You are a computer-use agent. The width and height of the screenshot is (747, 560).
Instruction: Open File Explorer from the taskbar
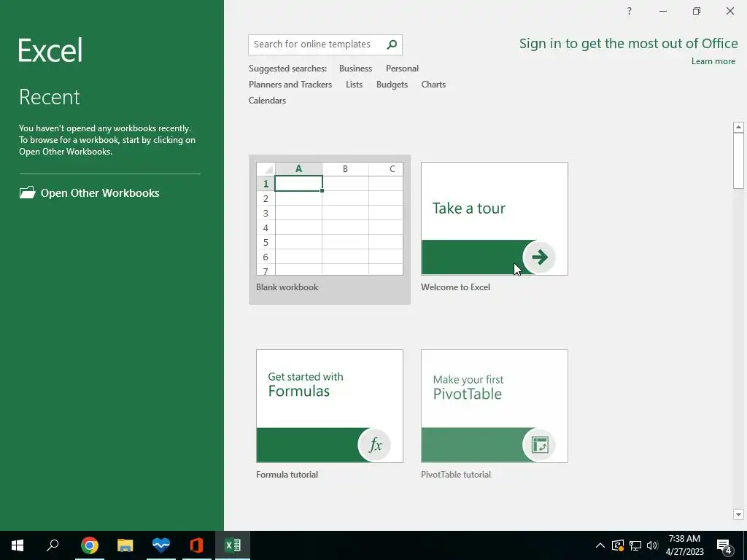coord(125,545)
